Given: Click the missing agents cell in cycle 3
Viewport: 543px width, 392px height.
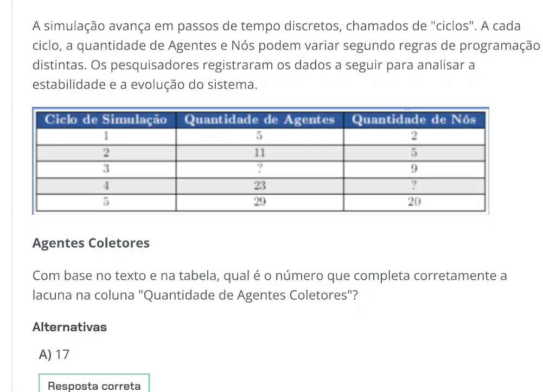Looking at the screenshot, I should tap(260, 169).
